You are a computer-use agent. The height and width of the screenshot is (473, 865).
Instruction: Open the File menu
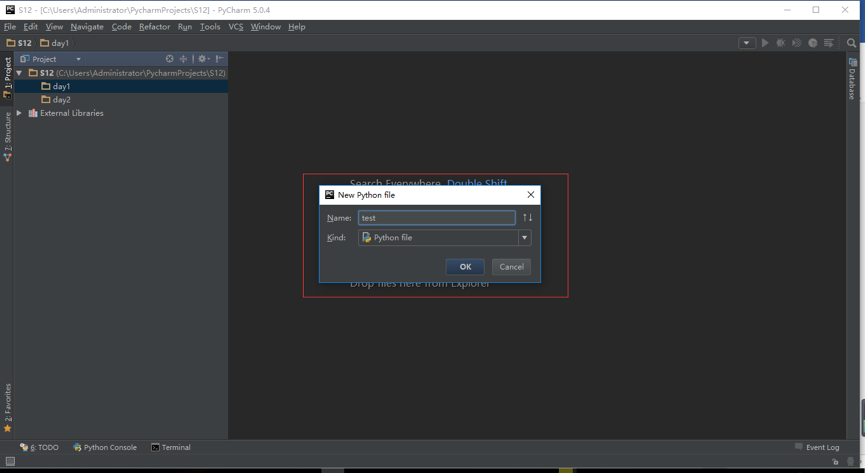click(x=10, y=26)
